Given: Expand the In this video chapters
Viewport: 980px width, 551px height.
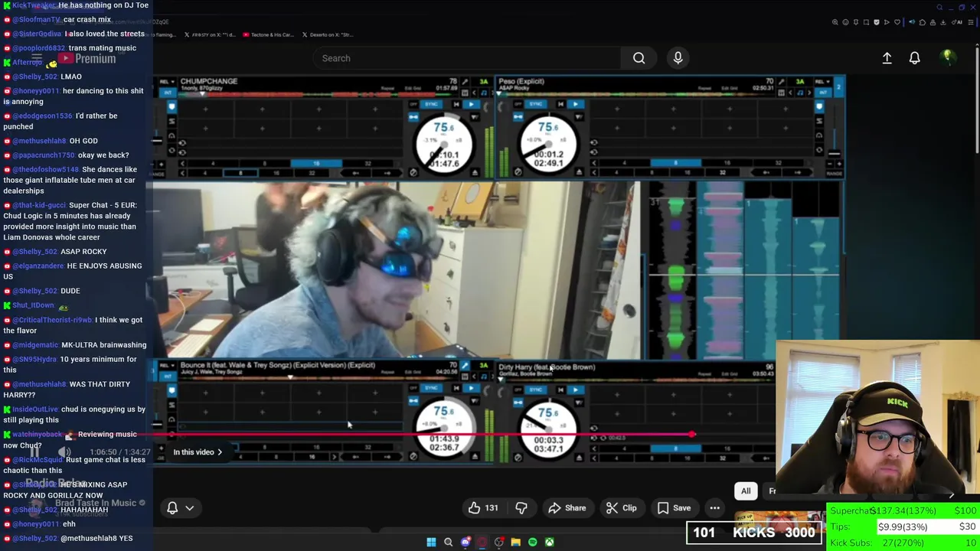Looking at the screenshot, I should [198, 452].
